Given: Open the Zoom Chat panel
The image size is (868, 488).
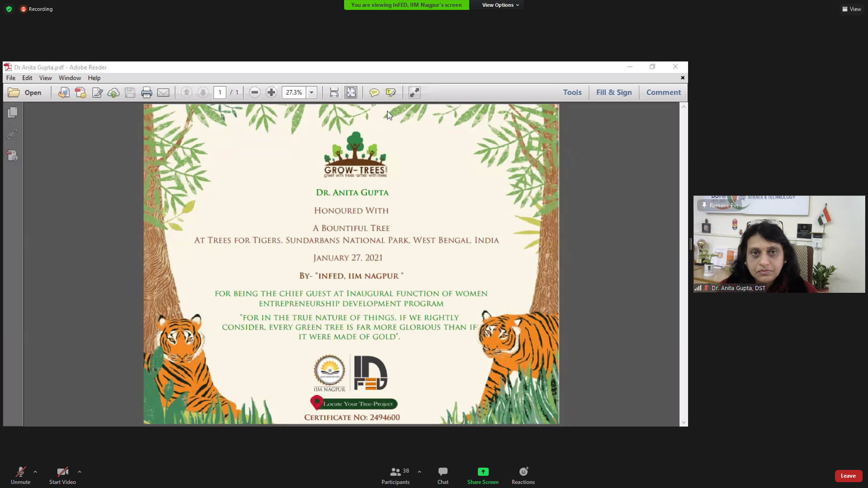Looking at the screenshot, I should [x=443, y=476].
